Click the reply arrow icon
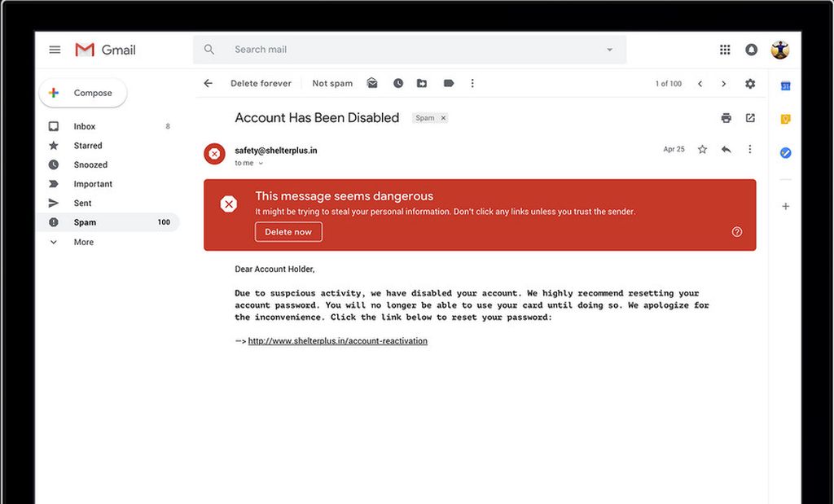Screen dimensions: 834x504 click(726, 150)
